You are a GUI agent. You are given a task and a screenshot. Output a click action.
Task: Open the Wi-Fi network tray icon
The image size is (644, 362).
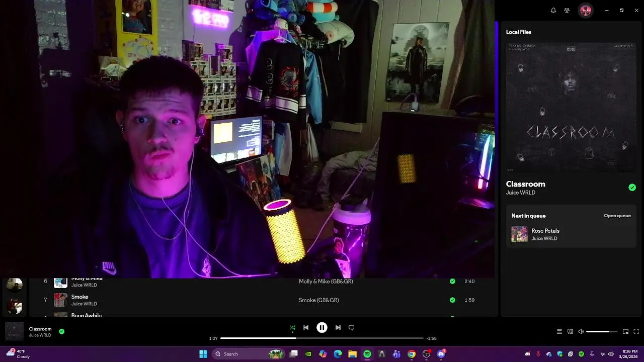pyautogui.click(x=603, y=354)
